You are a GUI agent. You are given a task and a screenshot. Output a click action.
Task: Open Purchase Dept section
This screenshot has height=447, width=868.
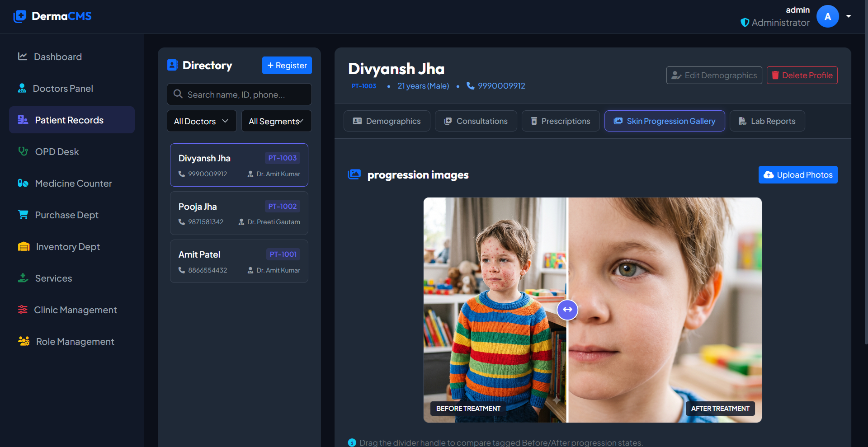(x=72, y=215)
